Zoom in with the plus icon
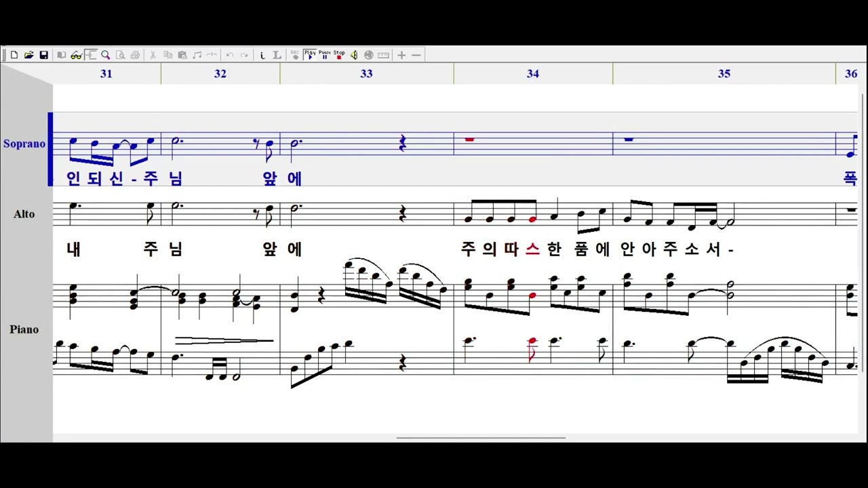Viewport: 868px width, 488px height. [x=401, y=55]
